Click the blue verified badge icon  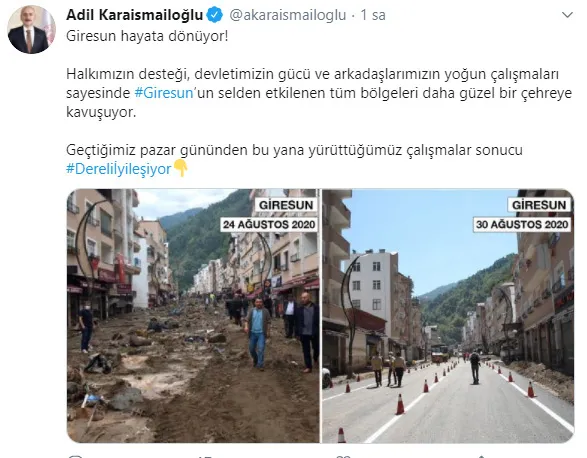pyautogui.click(x=215, y=15)
